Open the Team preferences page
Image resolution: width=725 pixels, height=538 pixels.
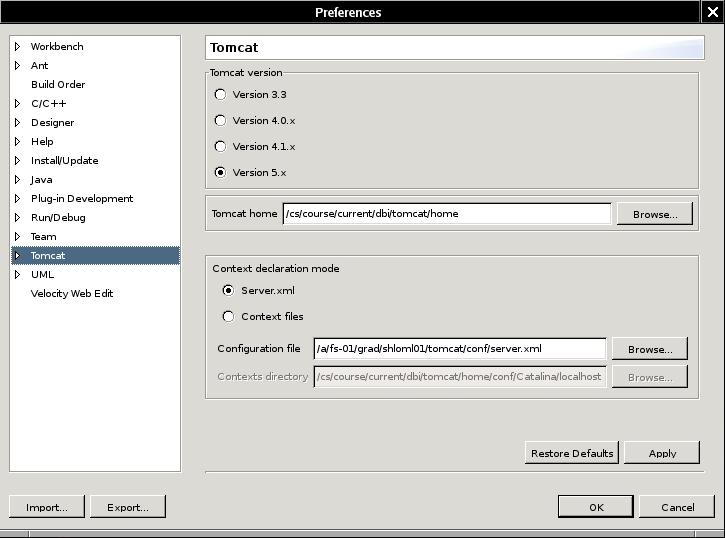[43, 236]
